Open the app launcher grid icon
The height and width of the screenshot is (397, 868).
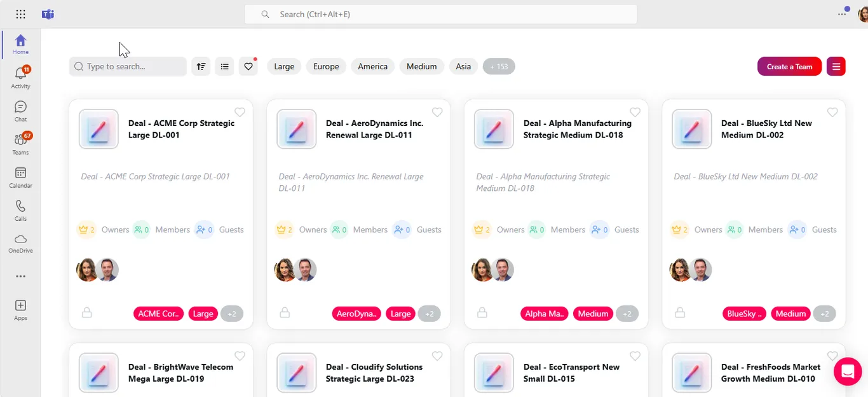click(x=20, y=14)
